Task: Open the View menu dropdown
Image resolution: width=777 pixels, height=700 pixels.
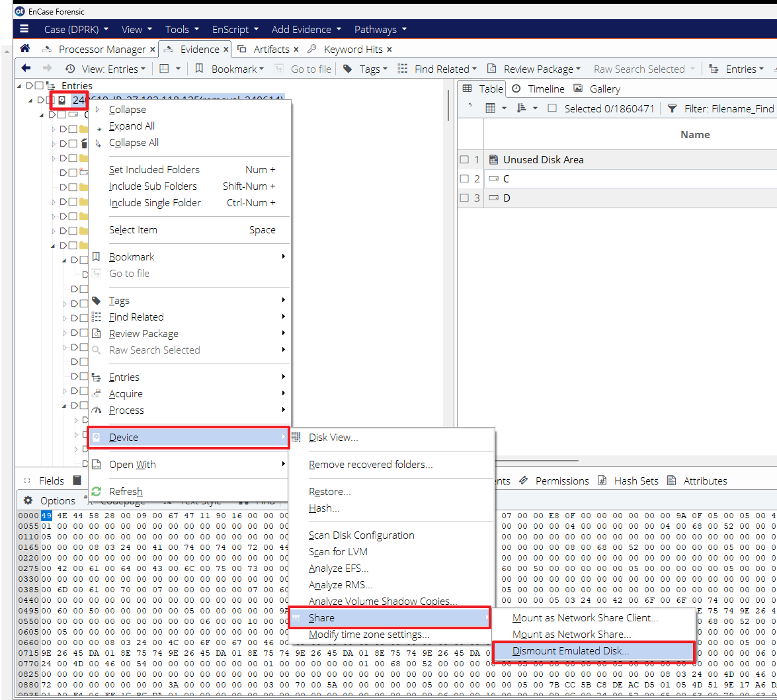Action: pyautogui.click(x=137, y=29)
